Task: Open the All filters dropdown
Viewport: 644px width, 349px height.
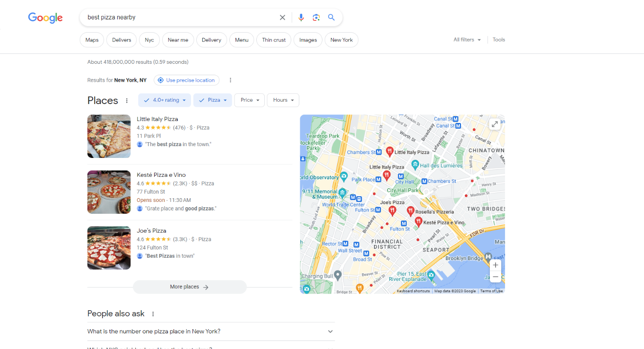Action: click(x=467, y=40)
